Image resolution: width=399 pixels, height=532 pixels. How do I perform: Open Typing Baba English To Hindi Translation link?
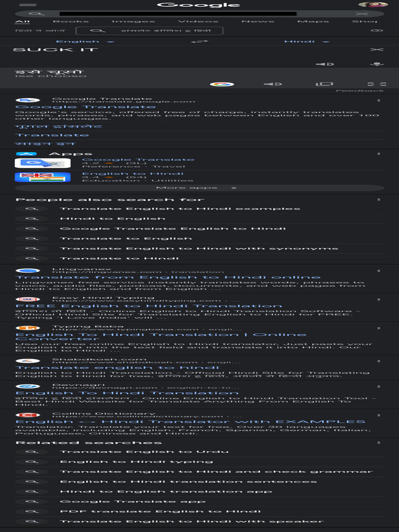(x=161, y=337)
